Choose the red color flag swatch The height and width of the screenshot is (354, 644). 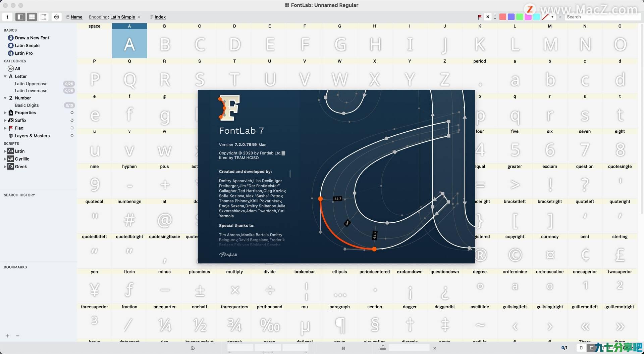(x=502, y=17)
